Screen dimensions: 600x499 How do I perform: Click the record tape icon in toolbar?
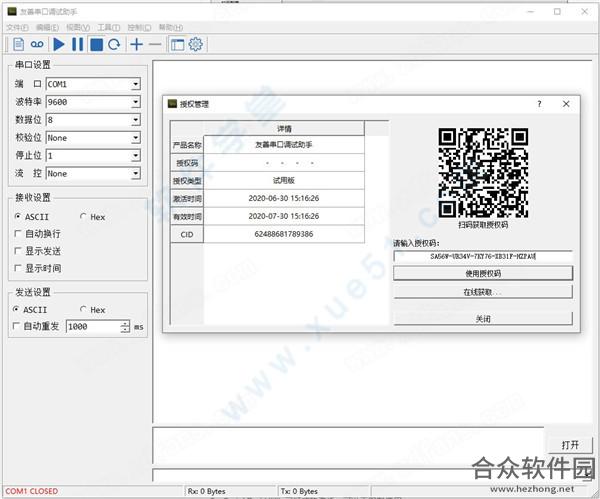click(x=37, y=44)
